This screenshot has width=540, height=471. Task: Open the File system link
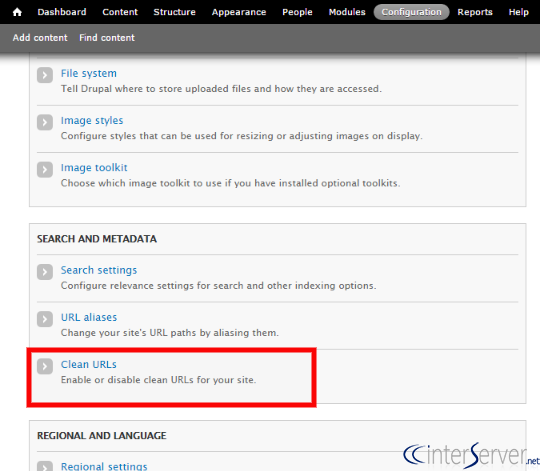(x=89, y=73)
